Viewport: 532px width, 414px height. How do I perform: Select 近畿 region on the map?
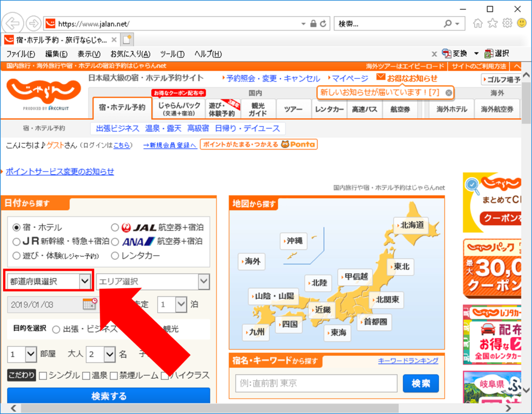click(x=321, y=310)
